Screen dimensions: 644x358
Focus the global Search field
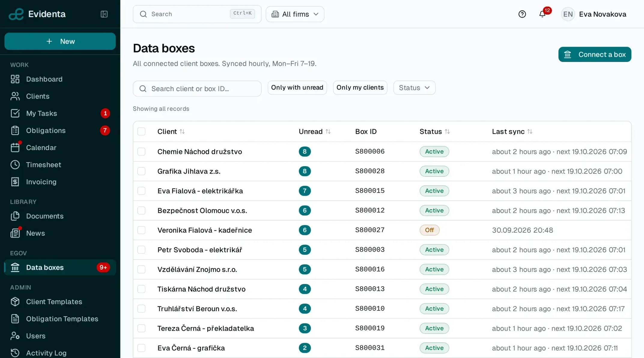(x=197, y=14)
